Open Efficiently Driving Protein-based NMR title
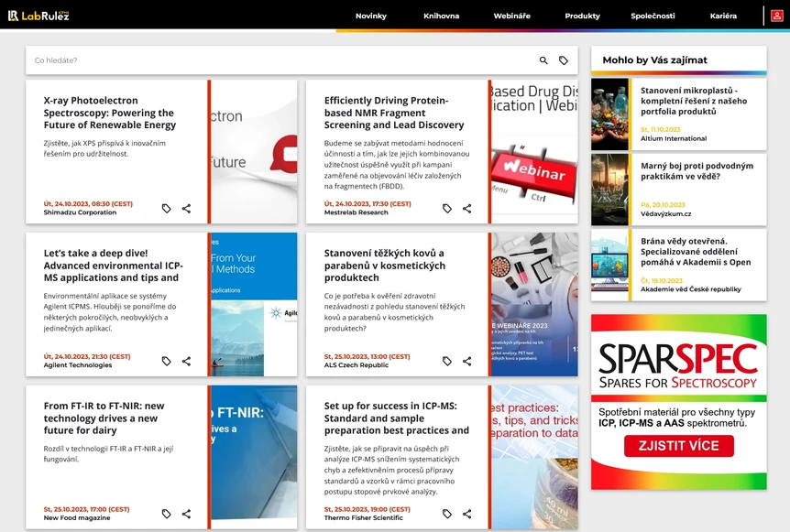The height and width of the screenshot is (532, 790). tap(394, 113)
